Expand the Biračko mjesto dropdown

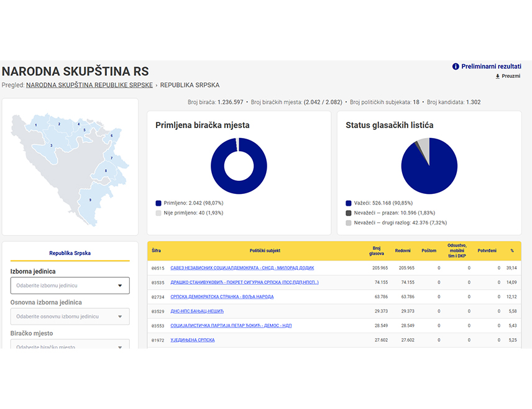tap(70, 344)
